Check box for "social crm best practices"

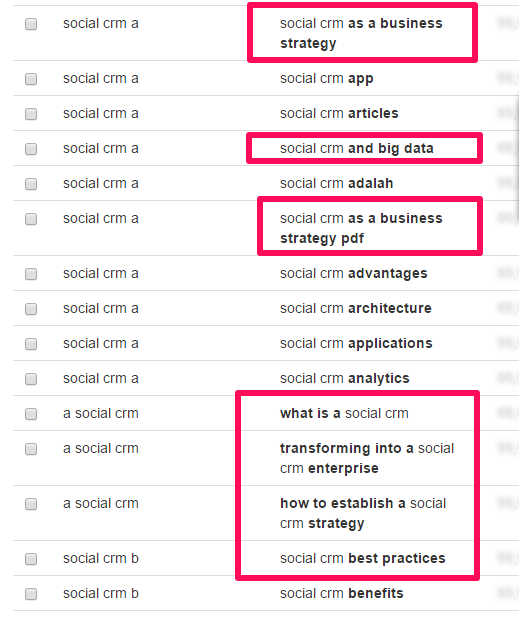[31, 559]
